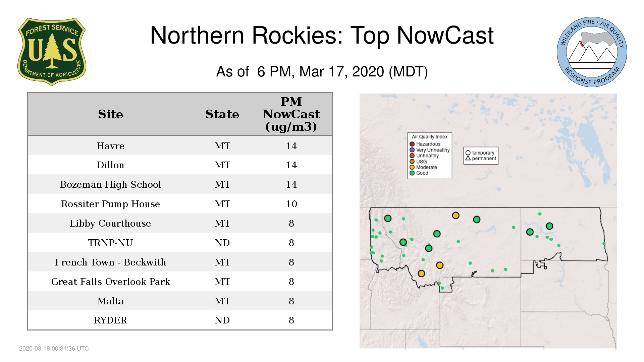Click the Hazardous legend circle

[x=412, y=144]
